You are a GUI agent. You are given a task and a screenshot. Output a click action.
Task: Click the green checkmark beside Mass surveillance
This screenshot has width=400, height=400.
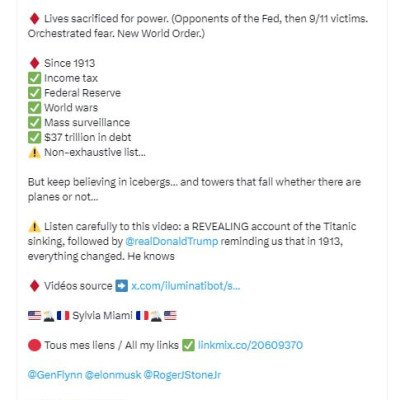[34, 122]
